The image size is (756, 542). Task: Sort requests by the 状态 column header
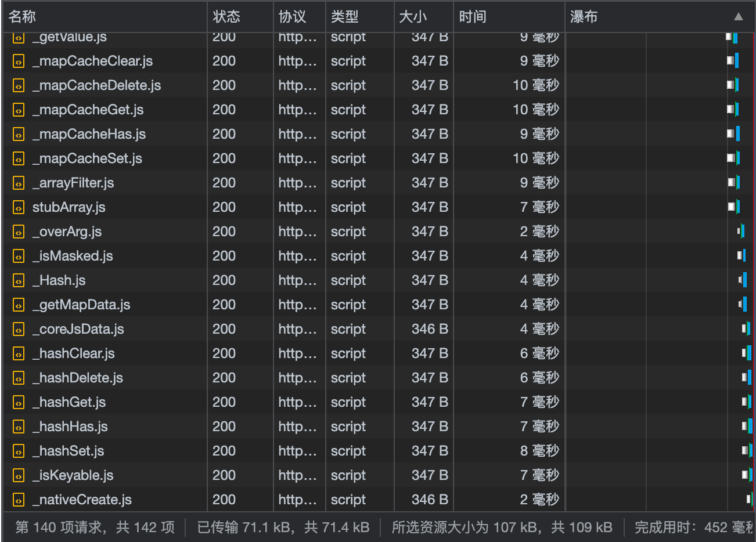coord(226,17)
